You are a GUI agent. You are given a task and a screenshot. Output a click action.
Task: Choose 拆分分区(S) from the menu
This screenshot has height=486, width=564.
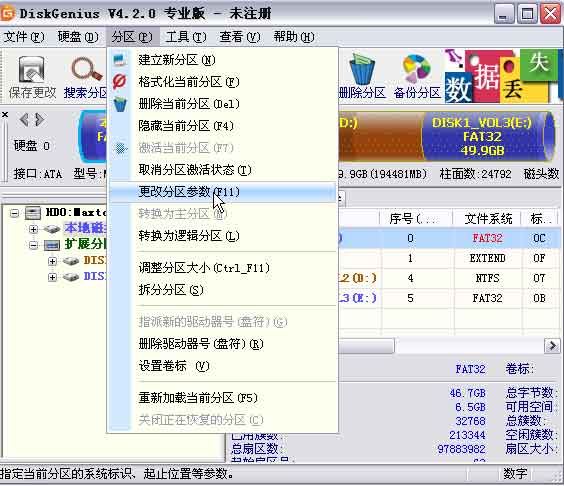coord(223,290)
